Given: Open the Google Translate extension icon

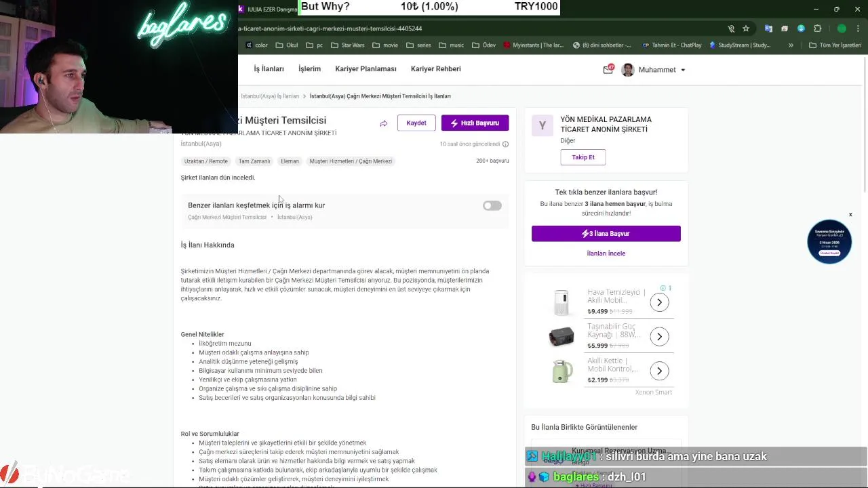Looking at the screenshot, I should [x=768, y=28].
